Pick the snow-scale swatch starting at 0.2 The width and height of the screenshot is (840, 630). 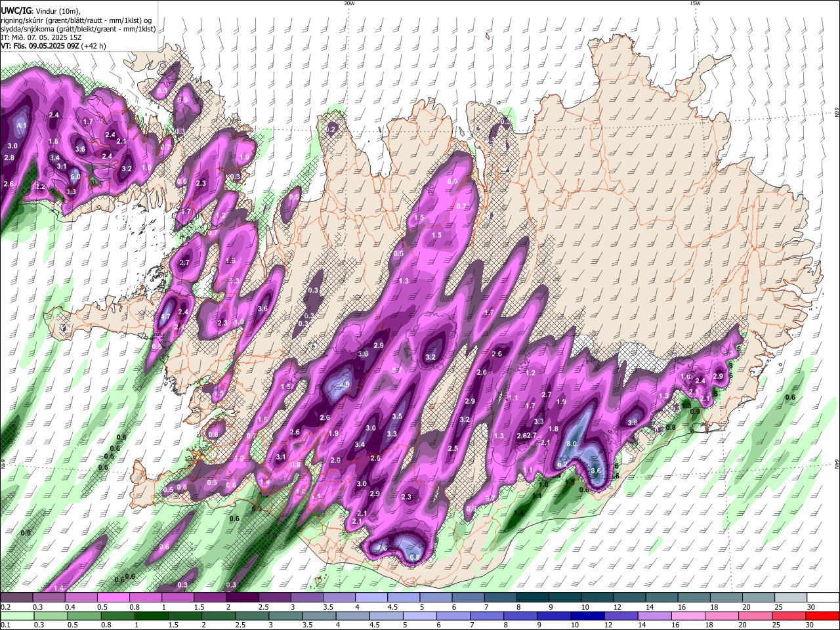point(16,598)
